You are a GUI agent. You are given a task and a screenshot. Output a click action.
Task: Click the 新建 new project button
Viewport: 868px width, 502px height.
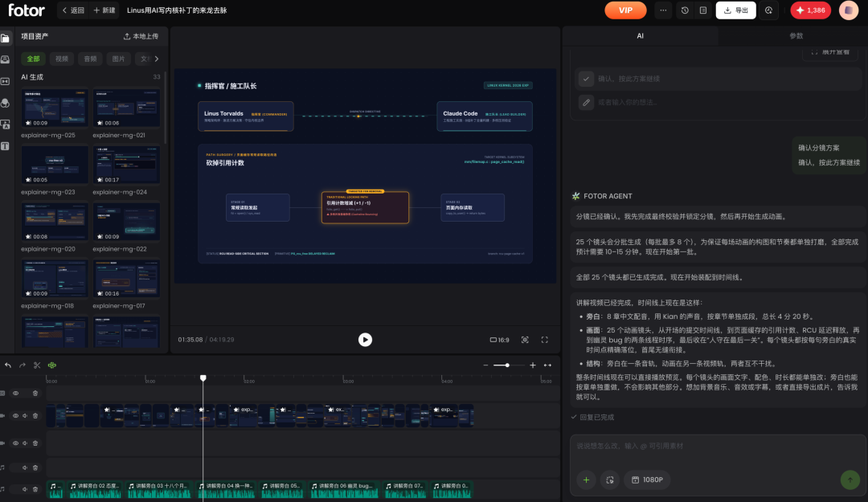104,10
